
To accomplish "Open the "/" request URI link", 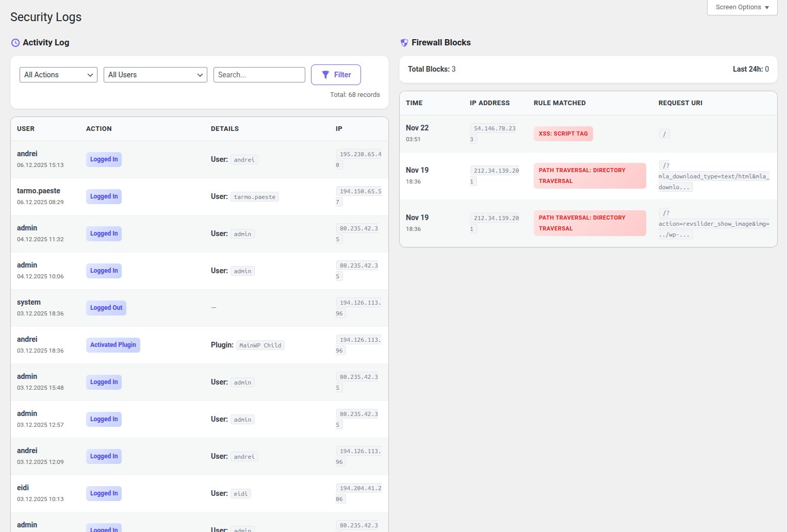I will 664,133.
